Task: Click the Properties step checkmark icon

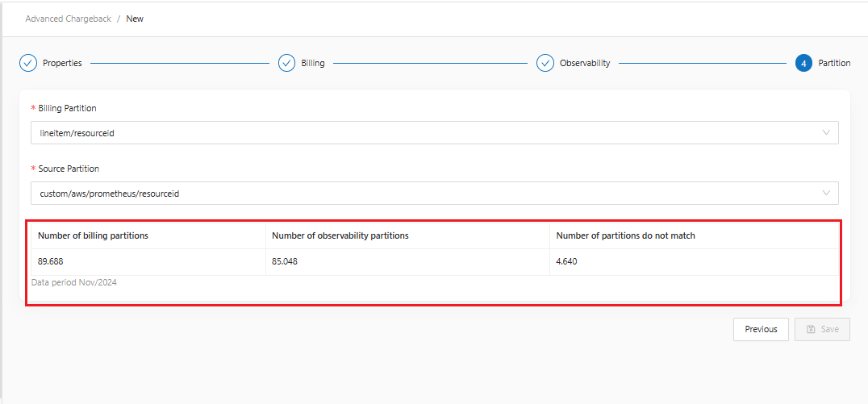Action: 28,63
